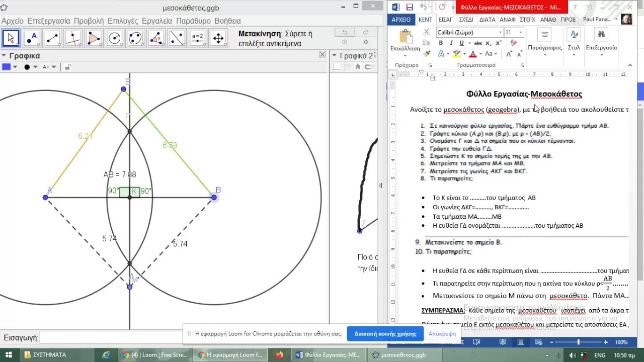Pick the Angle measurement tool
Viewport: 644px width, 362px height.
156,38
